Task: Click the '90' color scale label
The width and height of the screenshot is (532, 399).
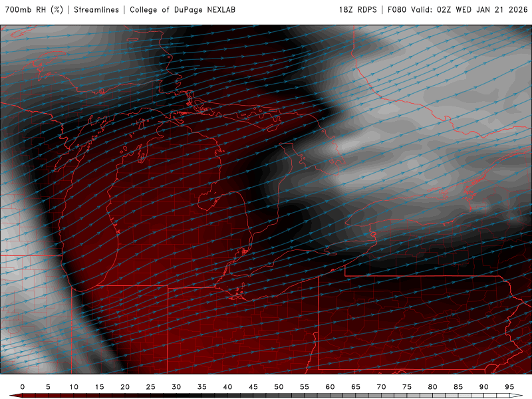Action: point(484,387)
